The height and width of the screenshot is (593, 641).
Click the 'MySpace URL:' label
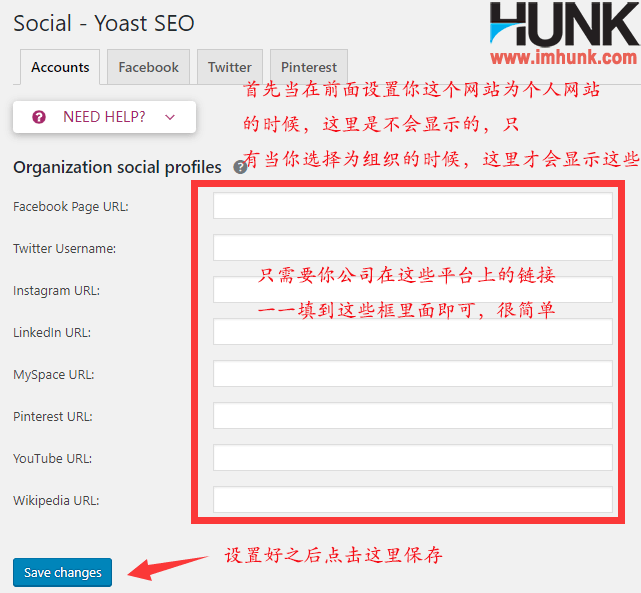54,375
